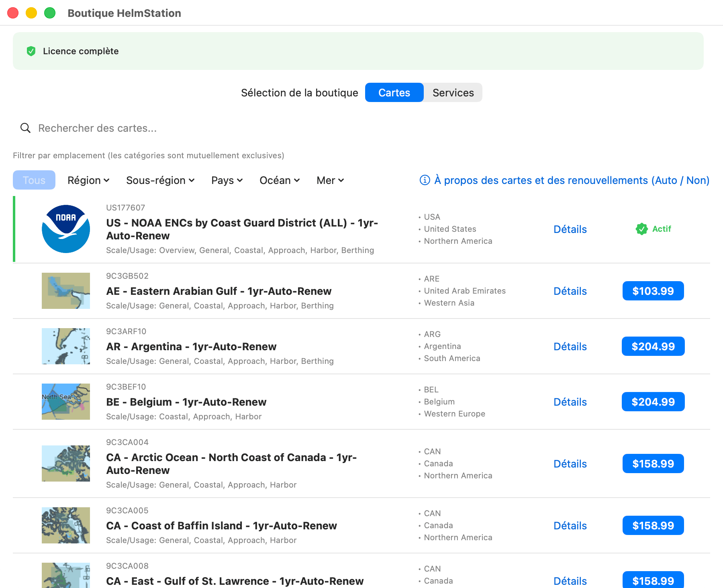
Task: Expand the Pays filter dropdown
Action: coord(227,180)
